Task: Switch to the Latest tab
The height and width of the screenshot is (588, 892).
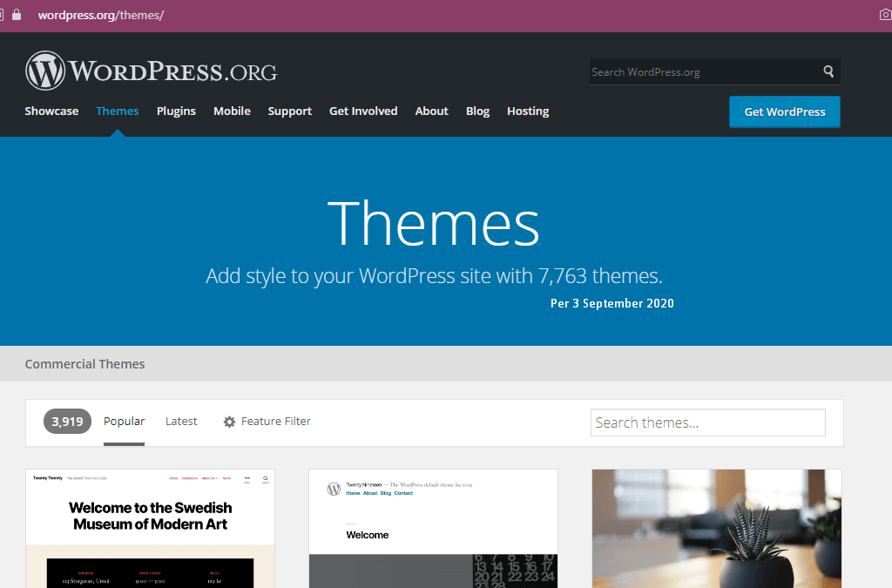Action: [x=181, y=422]
